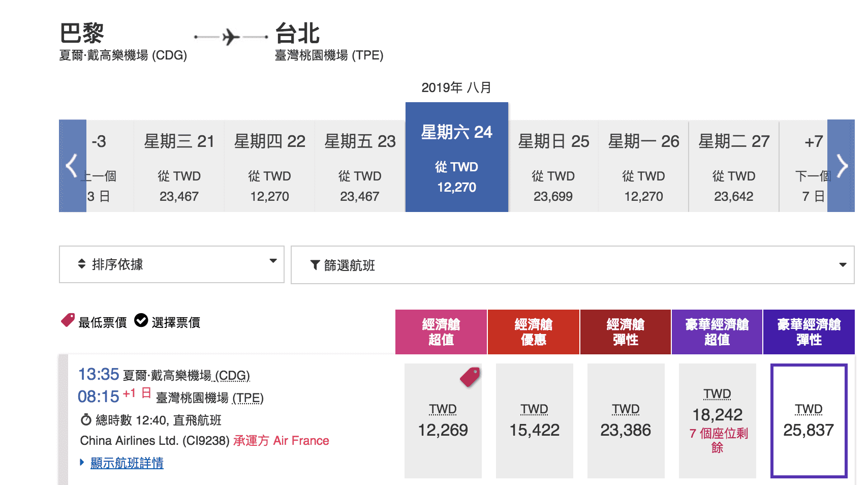Click the previous 3 days arrow
This screenshot has height=485, width=868.
72,166
